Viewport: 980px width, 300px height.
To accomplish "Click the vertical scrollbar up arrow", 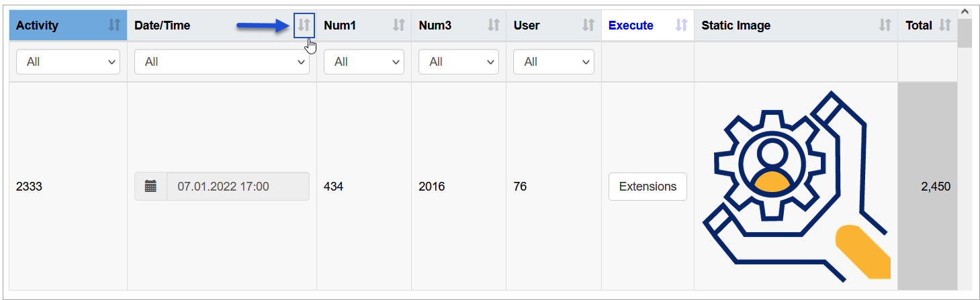I will (965, 12).
